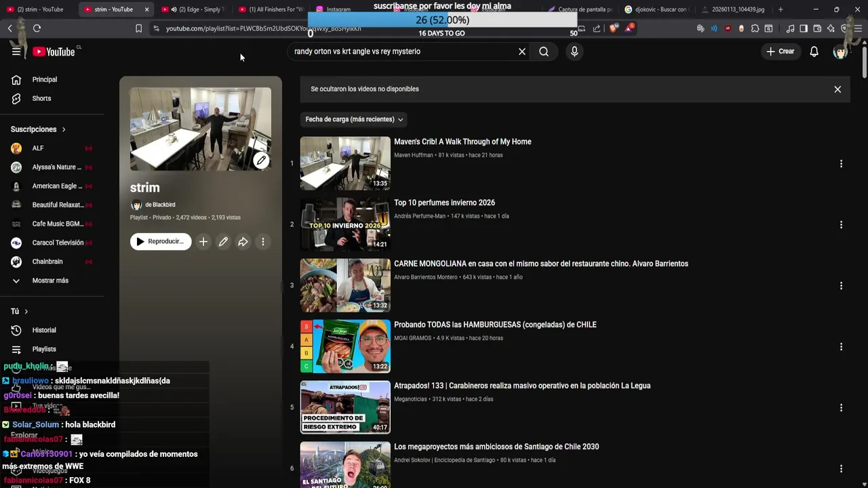Open the sort order dropdown

[354, 119]
